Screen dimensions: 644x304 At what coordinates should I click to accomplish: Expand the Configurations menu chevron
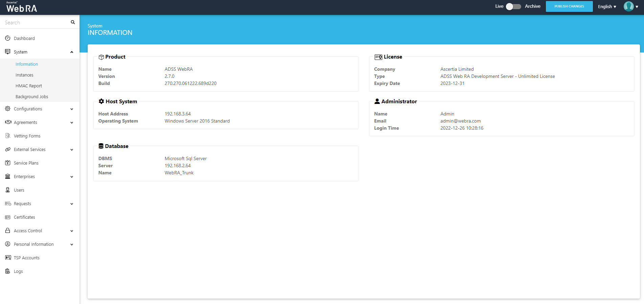(x=72, y=109)
